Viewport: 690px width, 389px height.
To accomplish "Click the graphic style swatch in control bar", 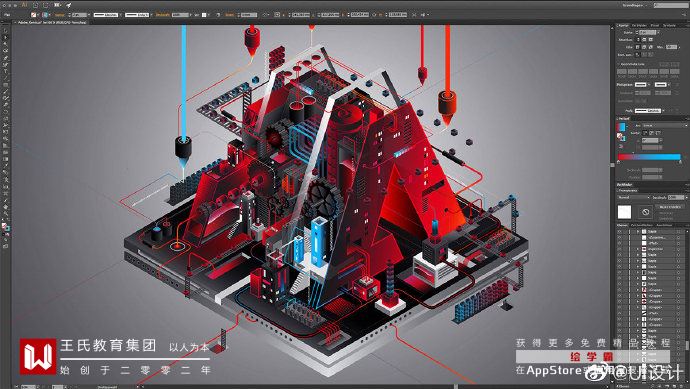I will tap(204, 15).
